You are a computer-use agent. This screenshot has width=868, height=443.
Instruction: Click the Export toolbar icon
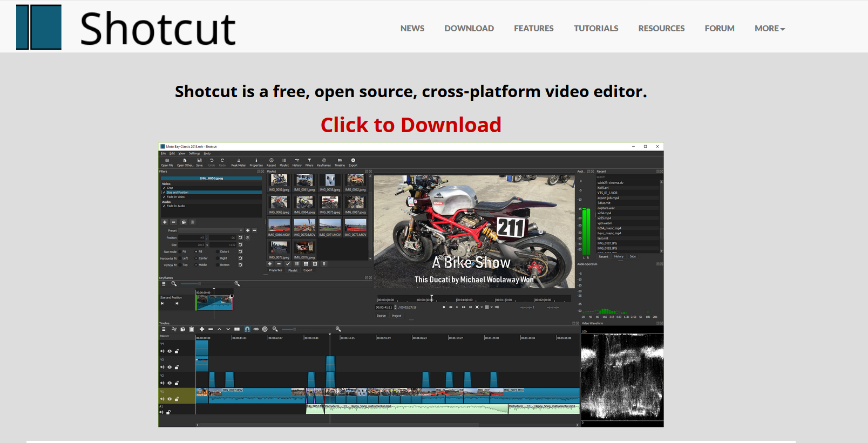point(353,162)
